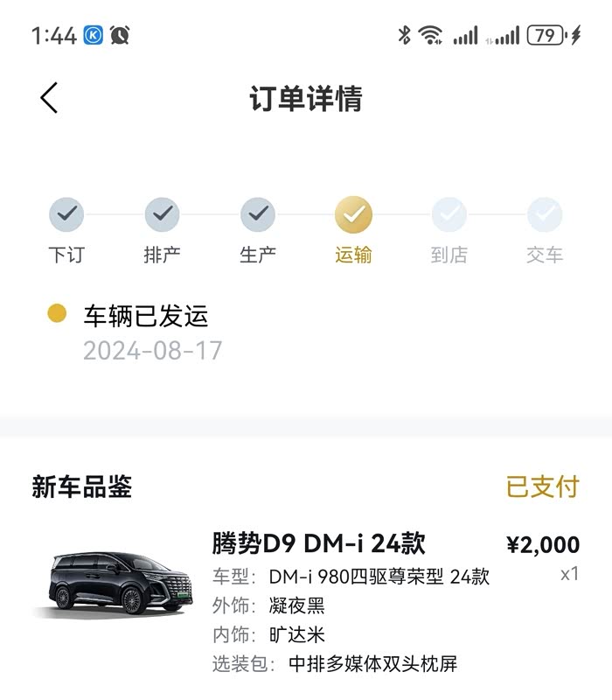Tap the battery level indicator
Screen dimensions: 612x700
click(546, 35)
